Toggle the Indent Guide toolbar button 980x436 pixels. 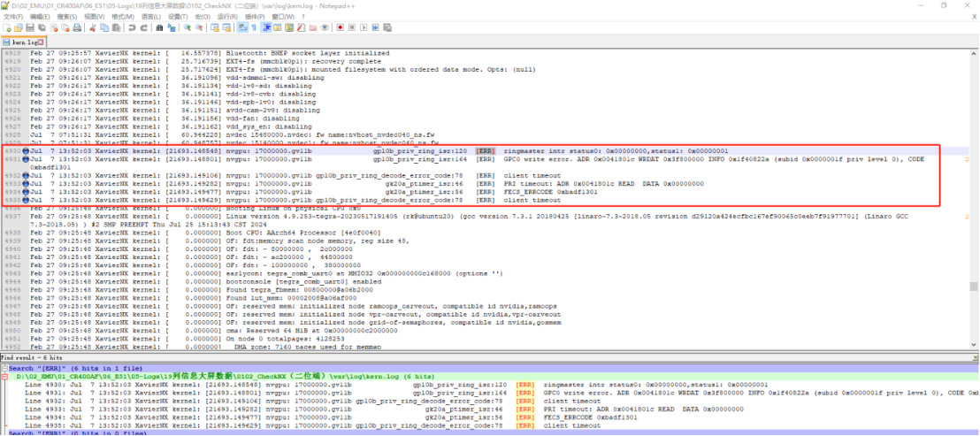(267, 27)
